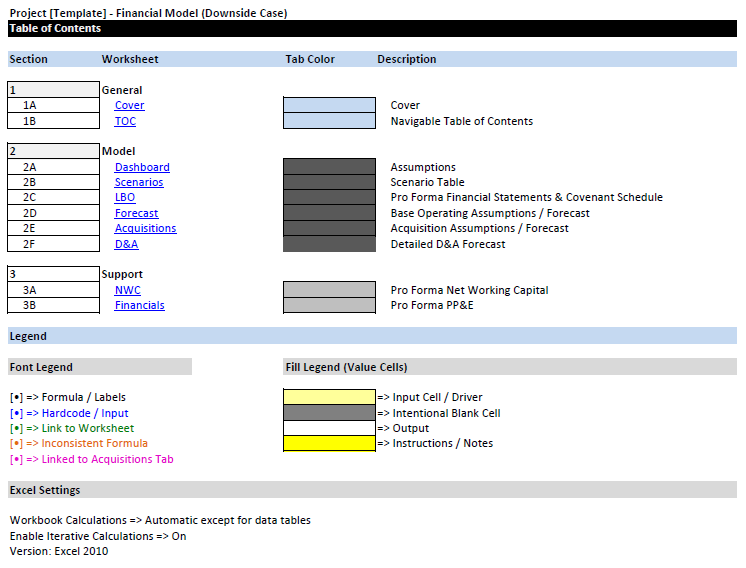The width and height of the screenshot is (746, 568).
Task: Select the Legend header bar
Action: click(x=372, y=336)
